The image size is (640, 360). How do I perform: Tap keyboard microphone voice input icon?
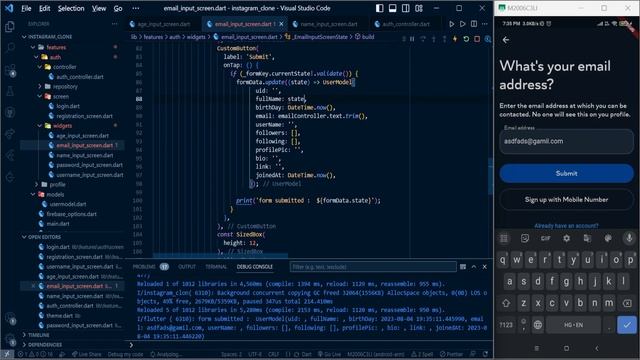(629, 238)
